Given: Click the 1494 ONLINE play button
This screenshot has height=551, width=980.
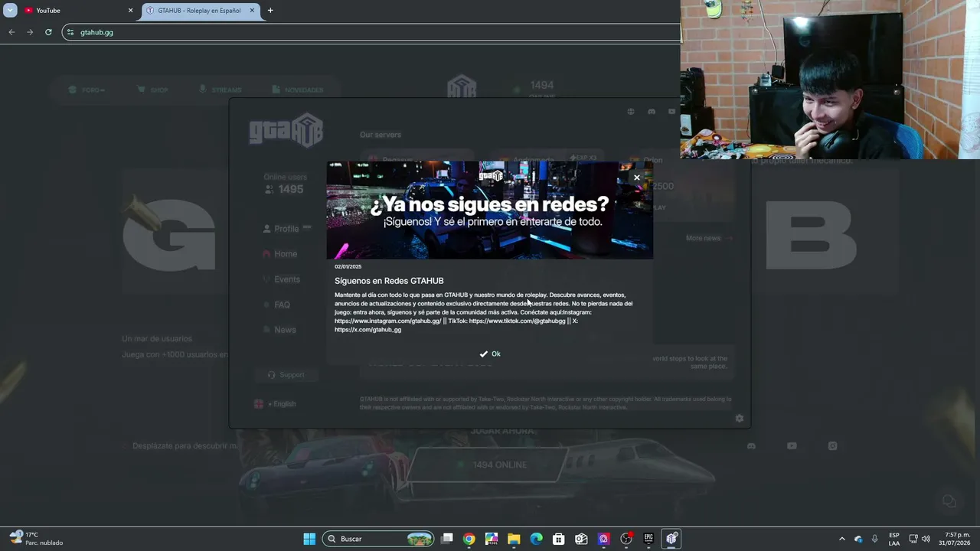Looking at the screenshot, I should pyautogui.click(x=490, y=465).
